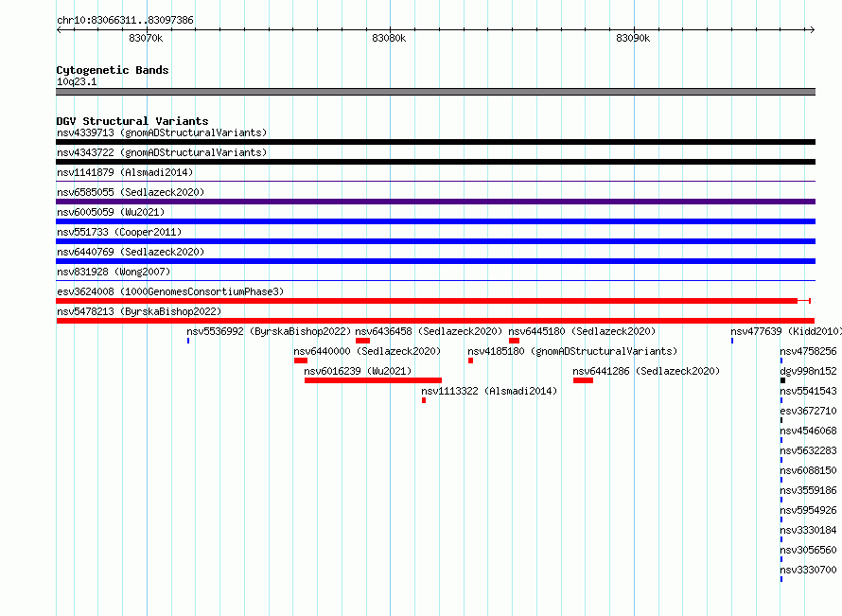Click the gray 10q23.1 cytogenetic band bar
Screen dimensions: 842x616
435,92
